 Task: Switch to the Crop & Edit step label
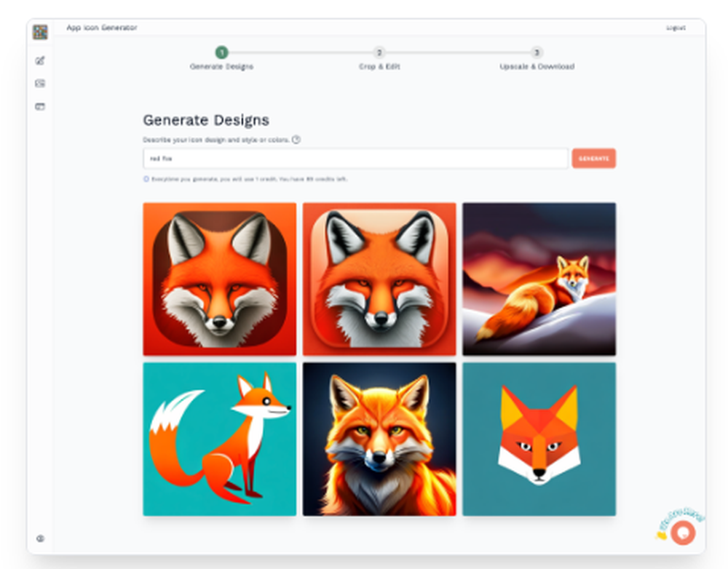379,66
